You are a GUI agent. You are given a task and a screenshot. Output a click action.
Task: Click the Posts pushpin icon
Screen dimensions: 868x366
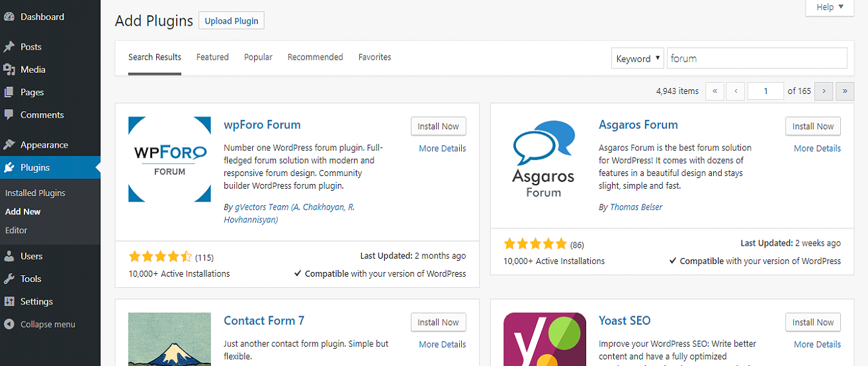[9, 47]
